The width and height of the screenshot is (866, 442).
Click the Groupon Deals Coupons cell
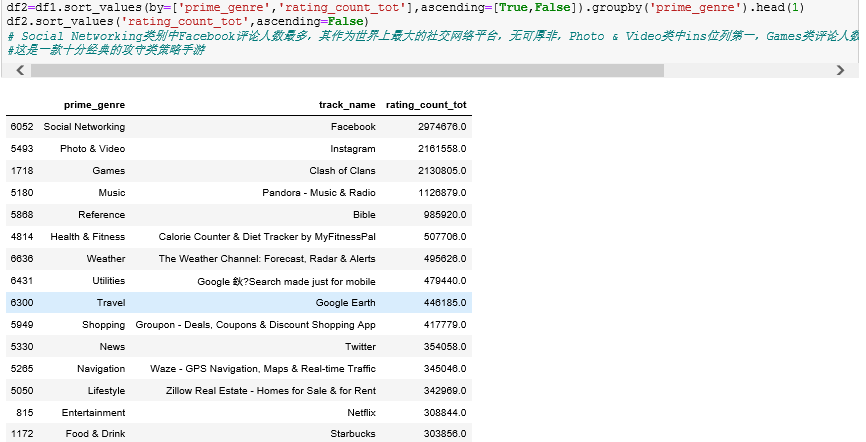tap(255, 325)
